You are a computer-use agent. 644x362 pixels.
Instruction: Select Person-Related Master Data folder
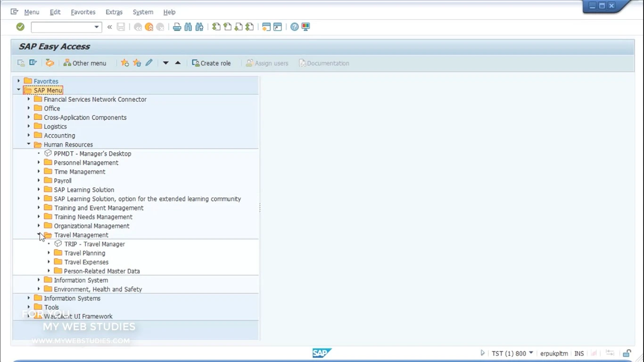point(102,271)
